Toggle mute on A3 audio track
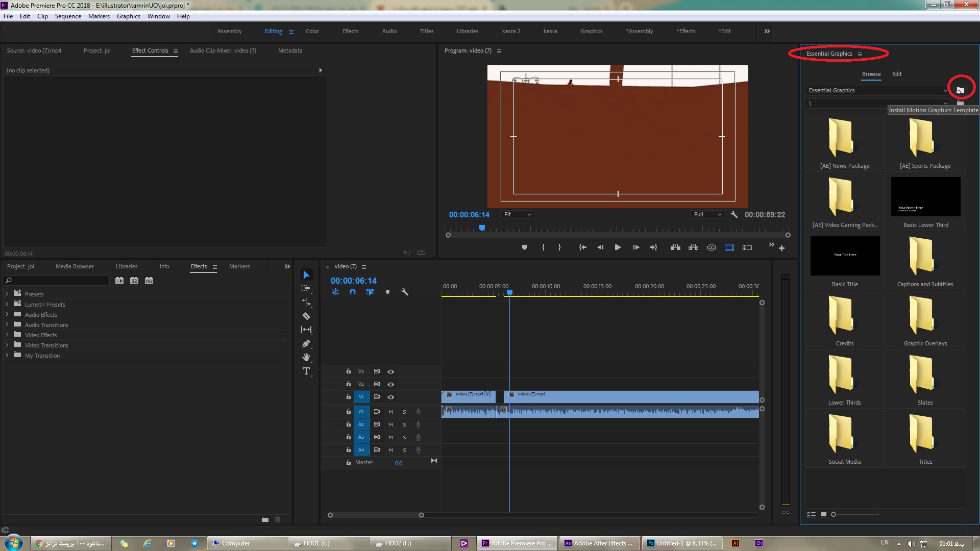 391,437
